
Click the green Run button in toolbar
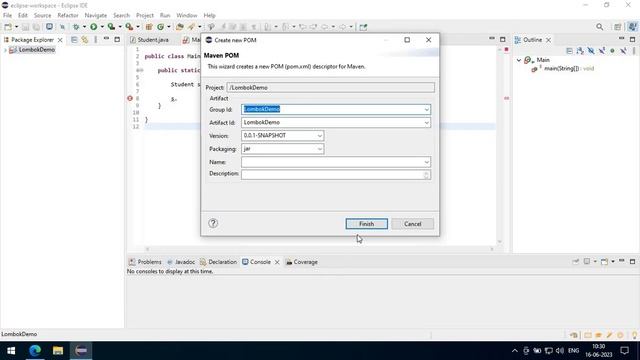[93, 27]
